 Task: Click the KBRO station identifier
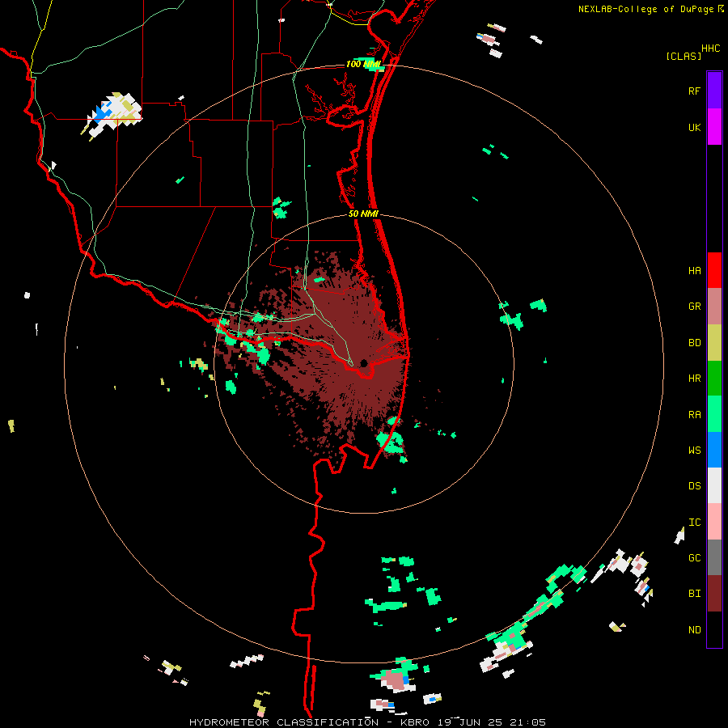pos(415,722)
